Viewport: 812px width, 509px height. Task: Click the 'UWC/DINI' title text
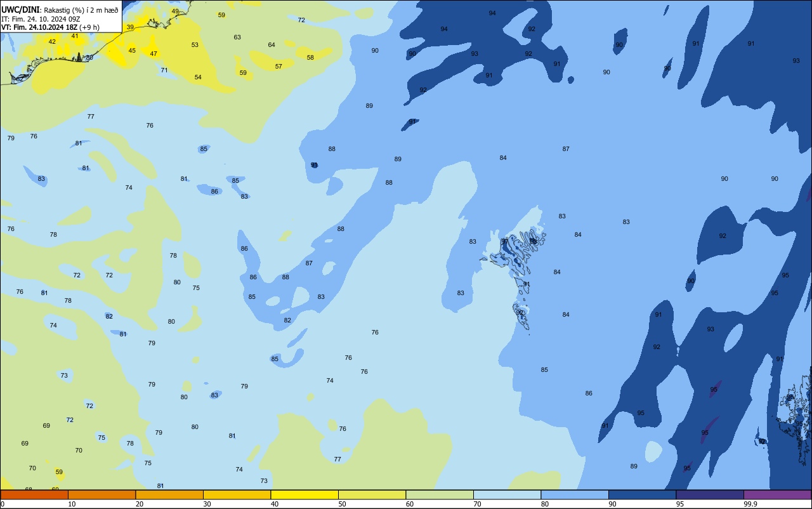[x=20, y=10]
